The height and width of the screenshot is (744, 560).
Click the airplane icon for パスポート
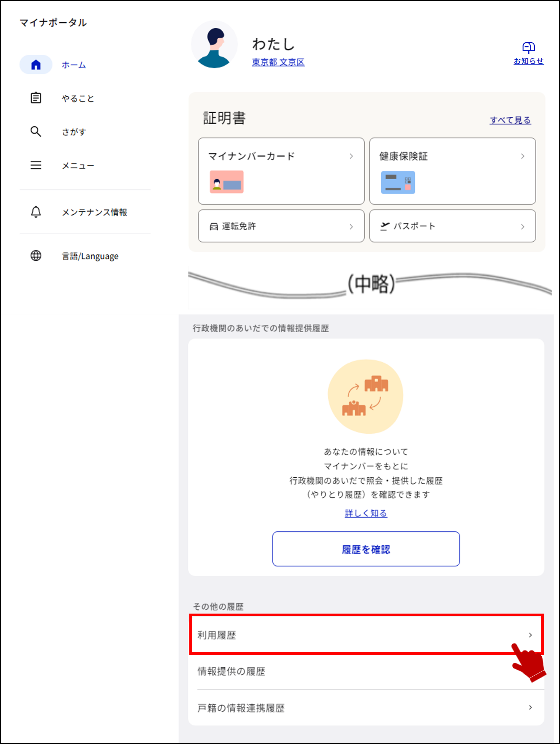pos(385,226)
